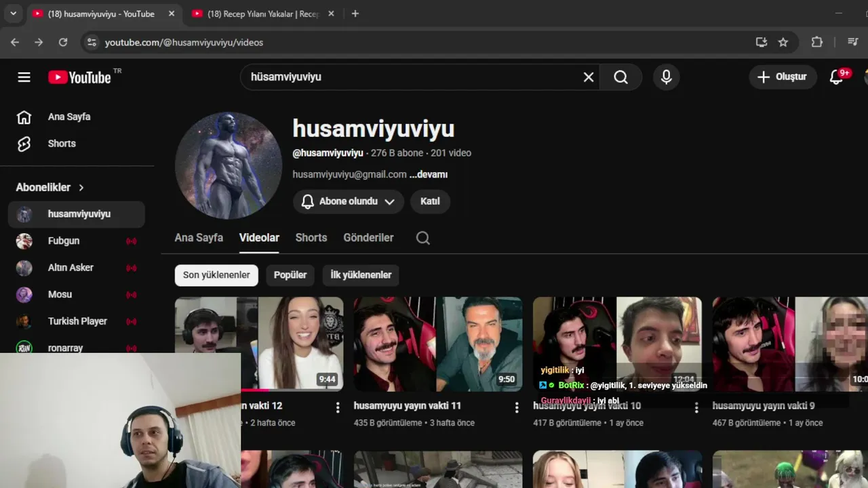Open ronarray channel in subscriptions

coord(77,345)
